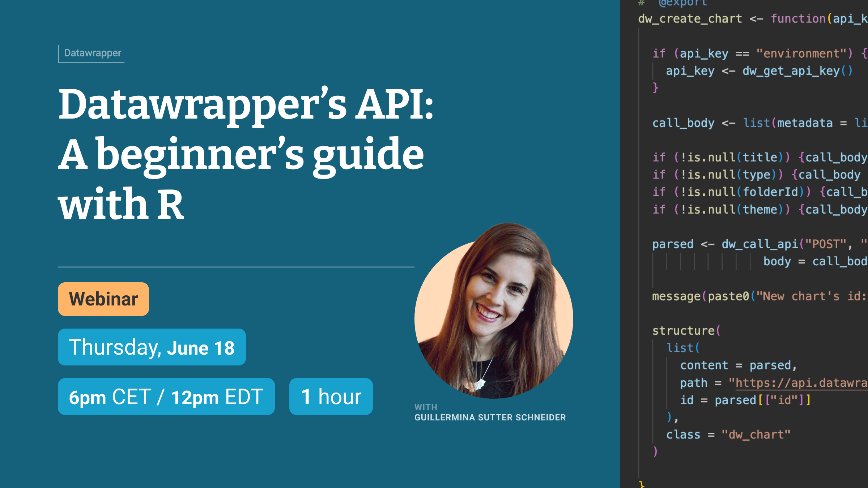This screenshot has width=868, height=488.
Task: Click the dw_create_chart function definition line
Action: 753,19
